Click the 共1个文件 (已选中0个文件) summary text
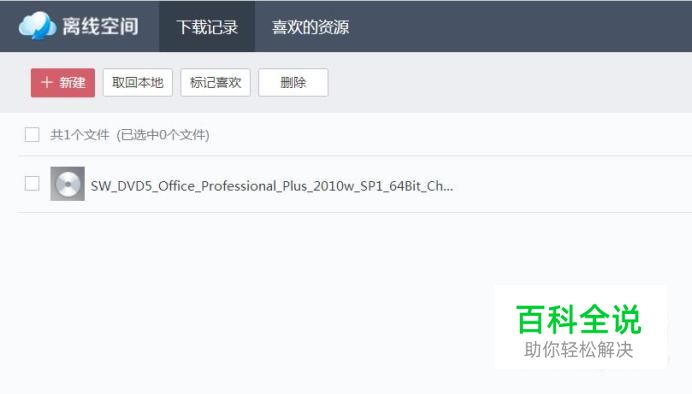The height and width of the screenshot is (394, 692). [130, 135]
